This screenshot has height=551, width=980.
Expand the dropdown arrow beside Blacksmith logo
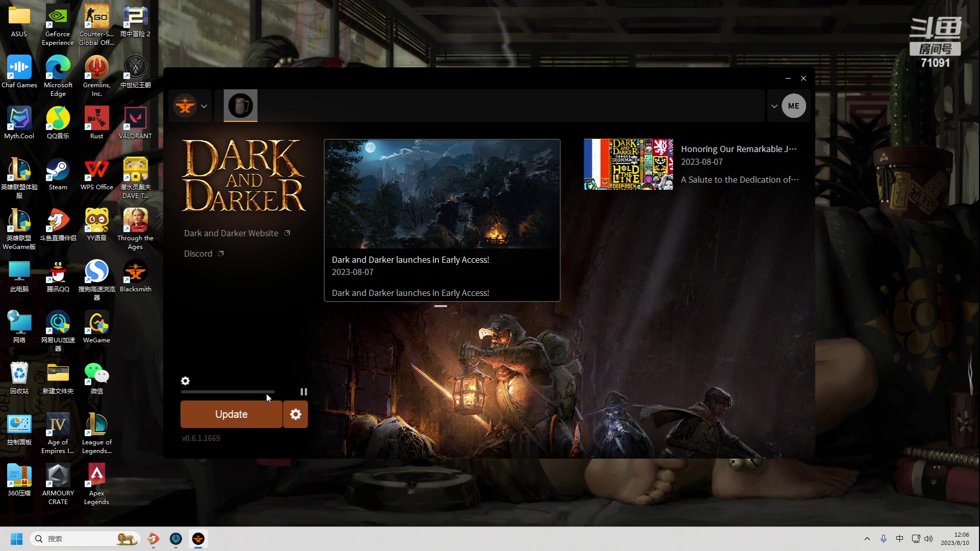click(x=204, y=106)
